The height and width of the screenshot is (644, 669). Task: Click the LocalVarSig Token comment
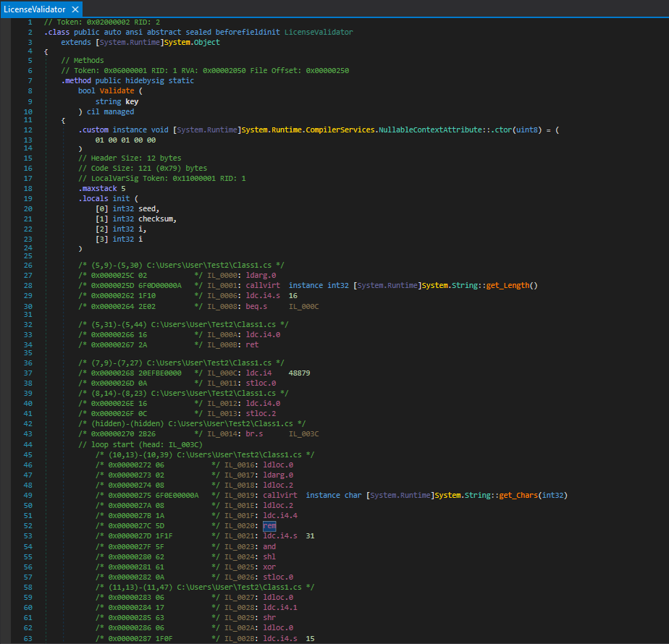coord(162,178)
